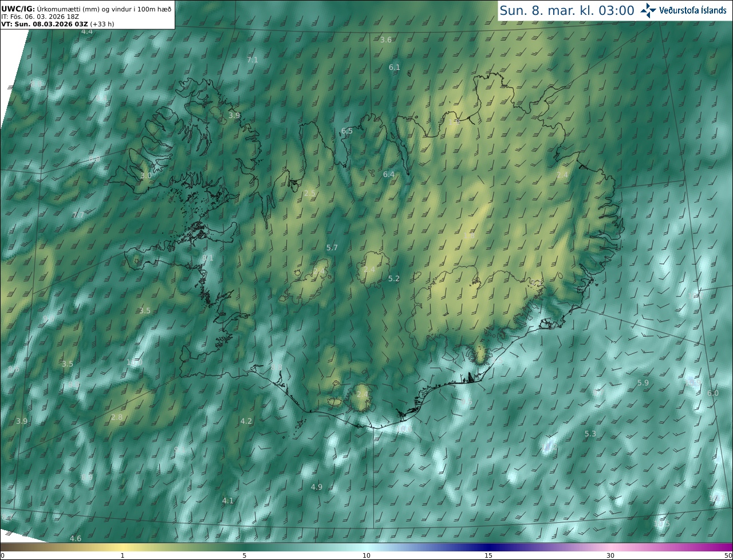Click the 5.2 value on the map

(x=394, y=278)
